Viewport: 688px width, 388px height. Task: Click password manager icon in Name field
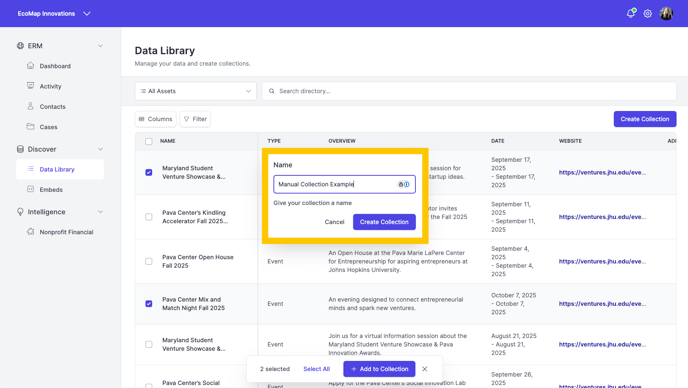404,184
